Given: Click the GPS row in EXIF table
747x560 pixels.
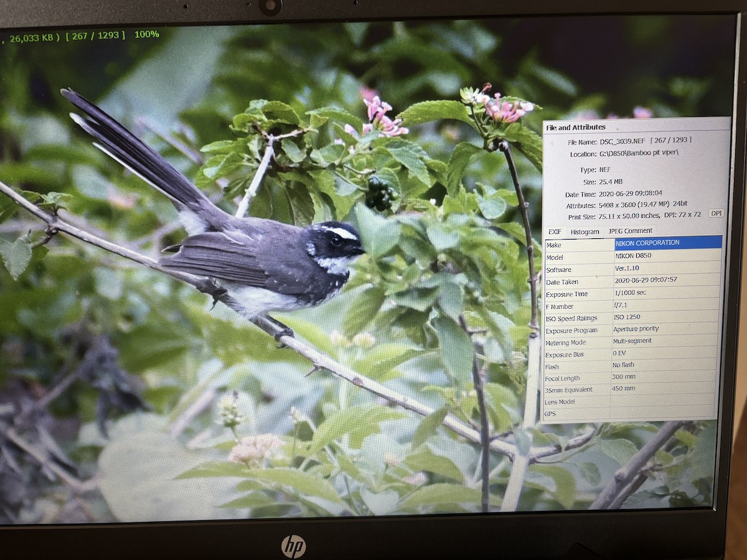Looking at the screenshot, I should tap(633, 413).
